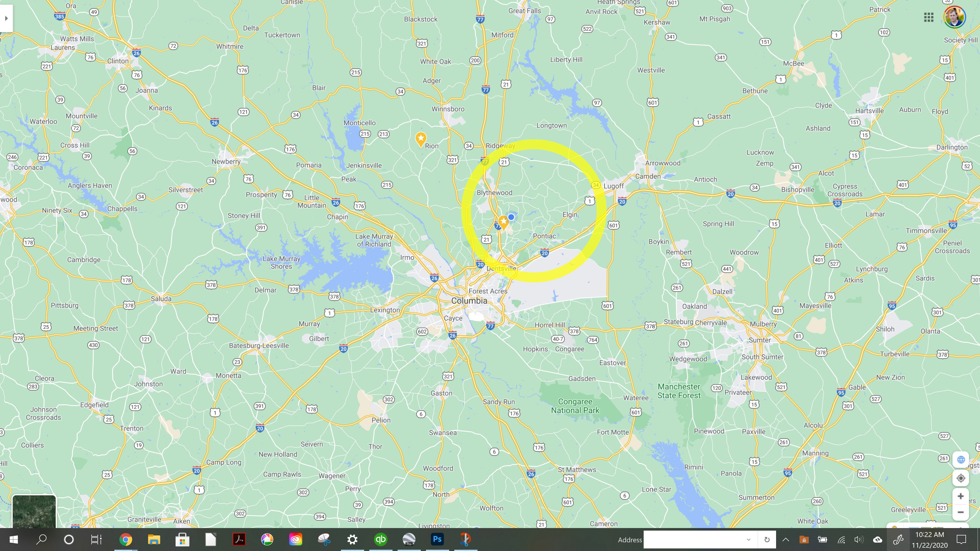
Task: Launch Photoshop from the taskbar
Action: pyautogui.click(x=437, y=539)
